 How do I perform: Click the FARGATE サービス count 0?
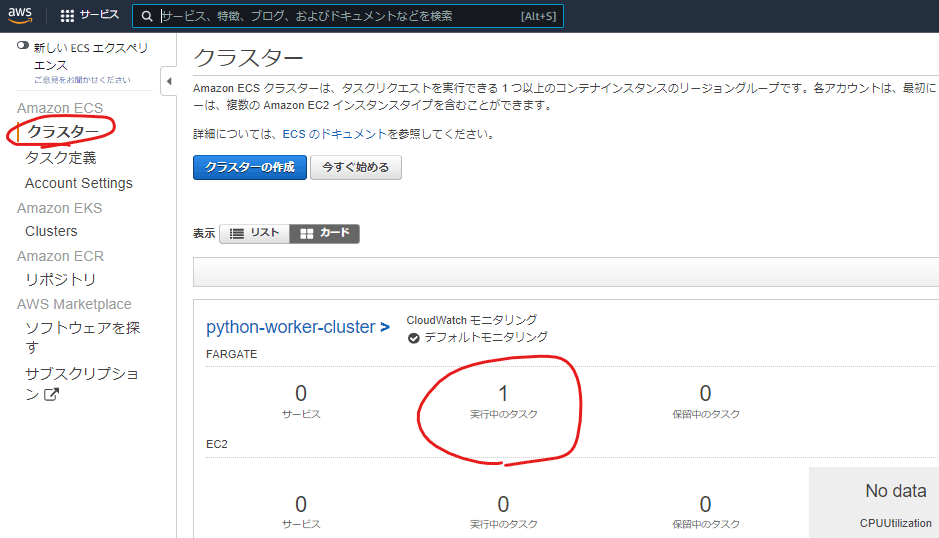coord(301,394)
